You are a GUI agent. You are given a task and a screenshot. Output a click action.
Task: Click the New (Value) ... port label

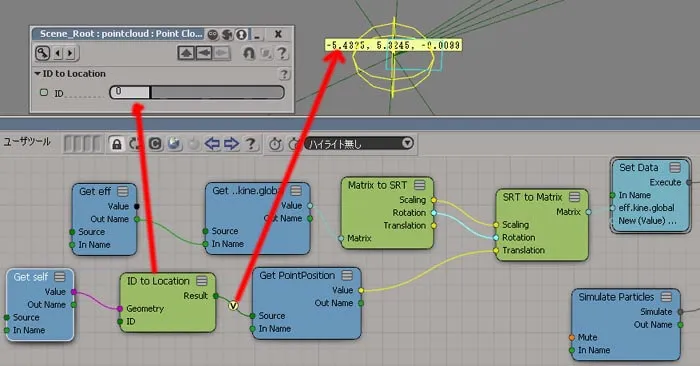[647, 221]
